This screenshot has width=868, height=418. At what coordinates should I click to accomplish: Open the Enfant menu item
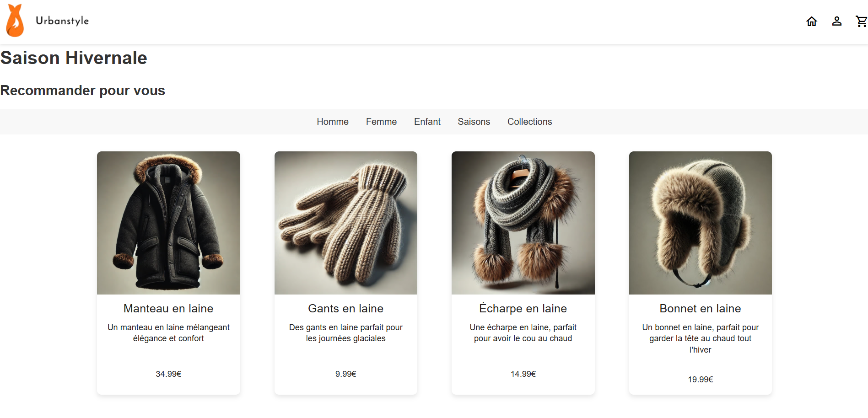click(x=427, y=122)
